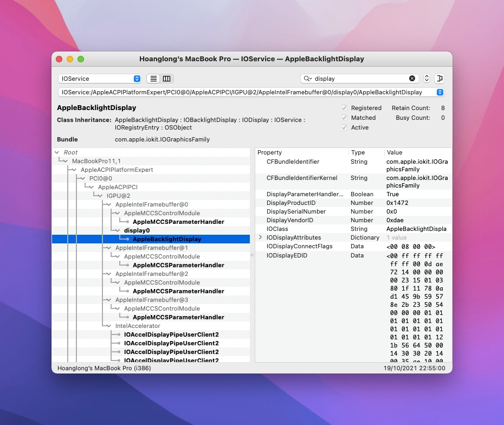
Task: Click the data value <00 08 00 00>
Action: pyautogui.click(x=411, y=247)
